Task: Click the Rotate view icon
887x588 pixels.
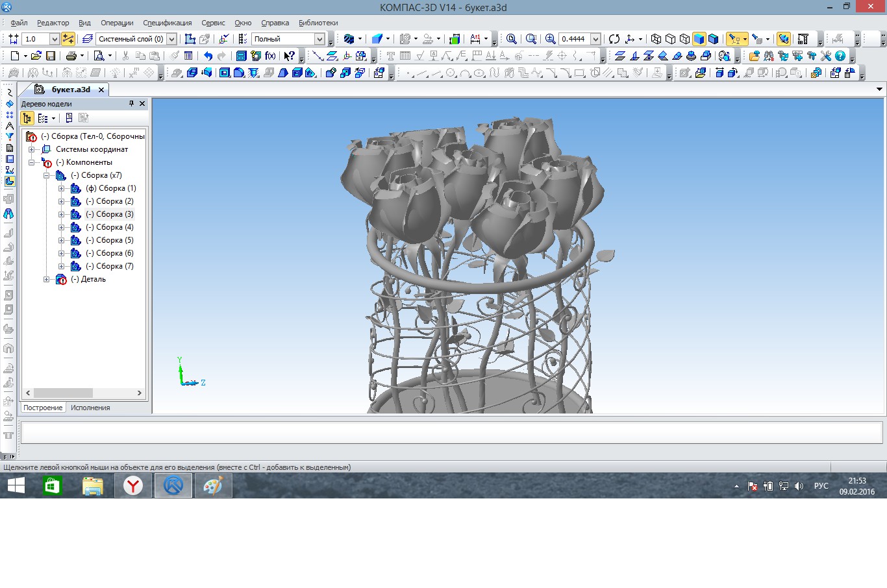Action: point(614,39)
